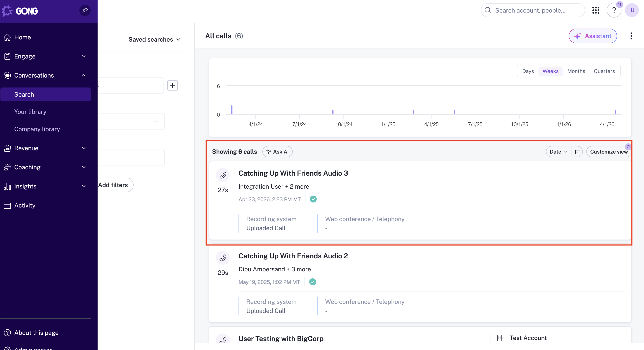
Task: Toggle the sort order icon
Action: [x=577, y=152]
